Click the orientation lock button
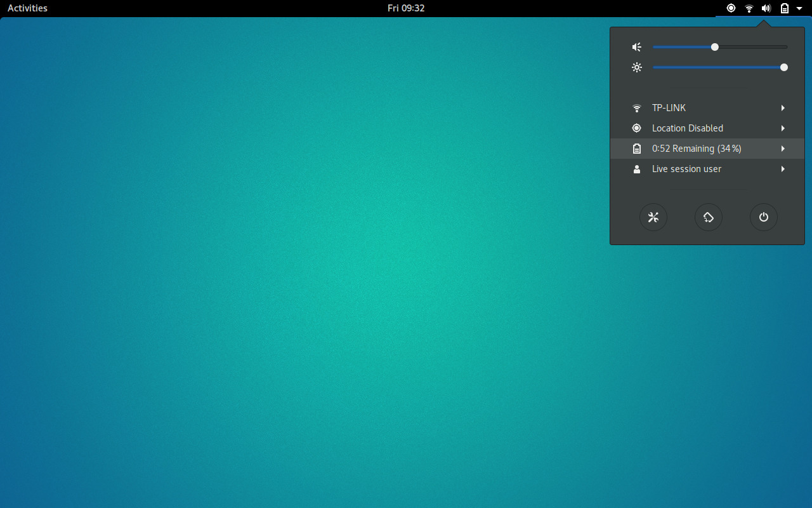 [709, 217]
